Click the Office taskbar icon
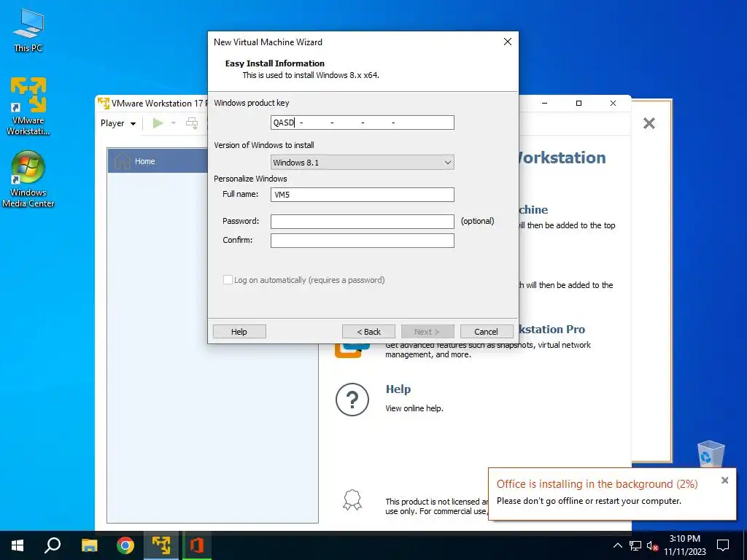The width and height of the screenshot is (747, 560). coord(197,545)
